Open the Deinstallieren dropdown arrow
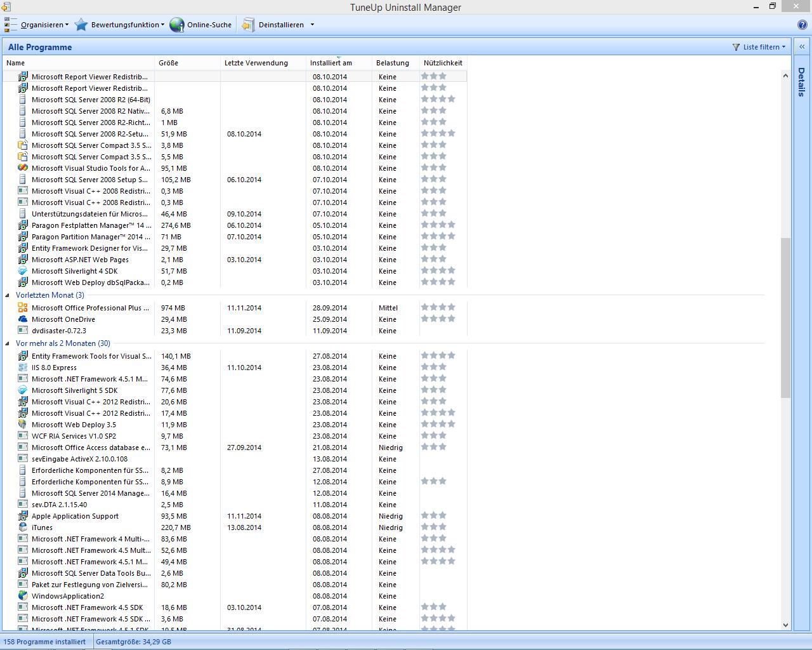 pos(312,25)
